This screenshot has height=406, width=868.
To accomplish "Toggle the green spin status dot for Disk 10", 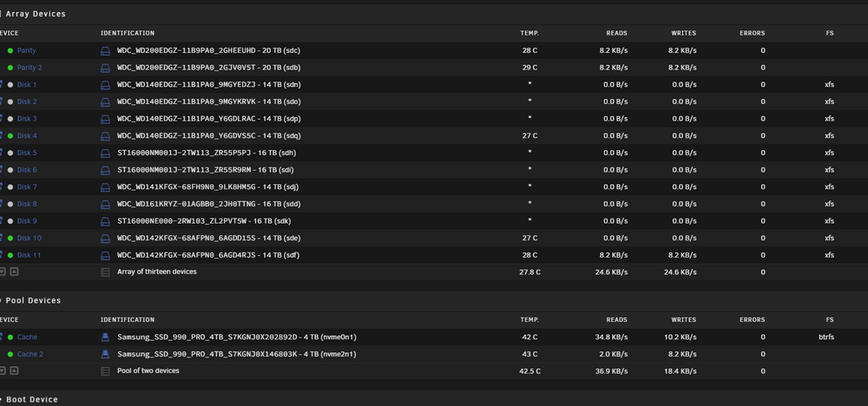I will click(10, 239).
